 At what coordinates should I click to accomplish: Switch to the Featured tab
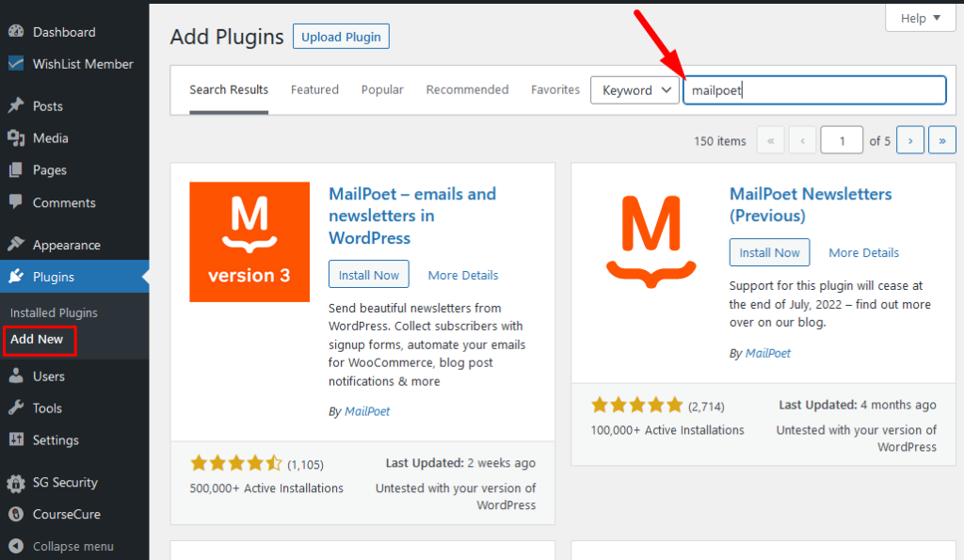click(x=314, y=89)
